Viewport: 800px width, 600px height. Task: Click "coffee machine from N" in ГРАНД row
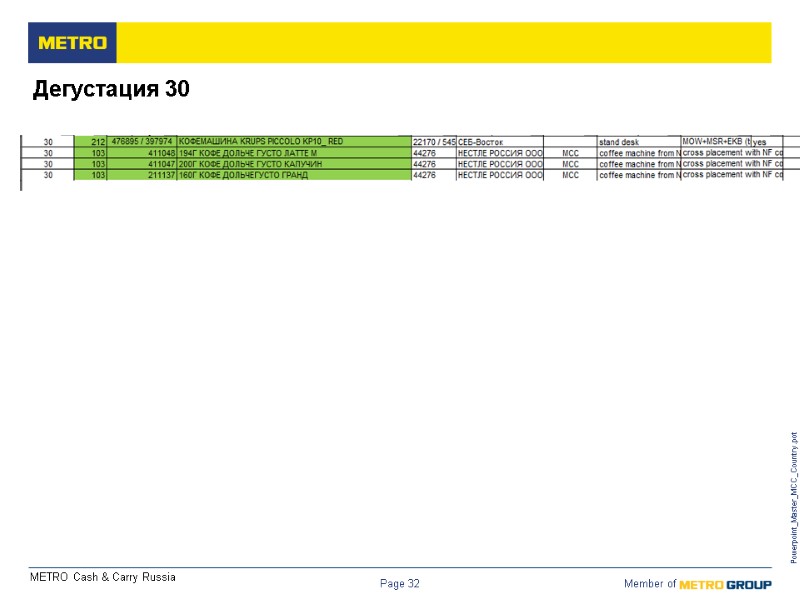[x=639, y=175]
